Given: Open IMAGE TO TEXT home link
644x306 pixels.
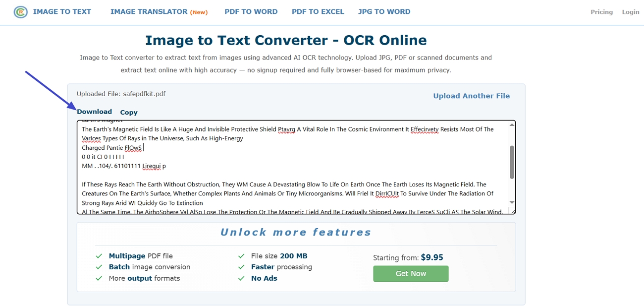Looking at the screenshot, I should pos(62,12).
